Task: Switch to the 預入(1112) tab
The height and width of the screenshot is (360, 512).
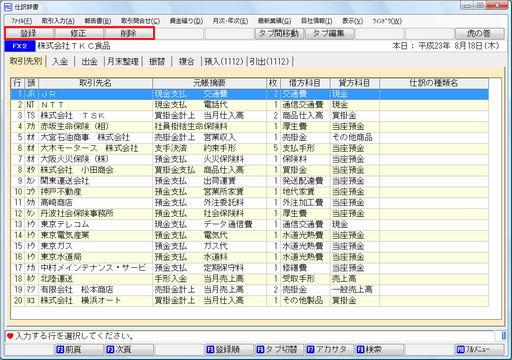Action: 224,61
